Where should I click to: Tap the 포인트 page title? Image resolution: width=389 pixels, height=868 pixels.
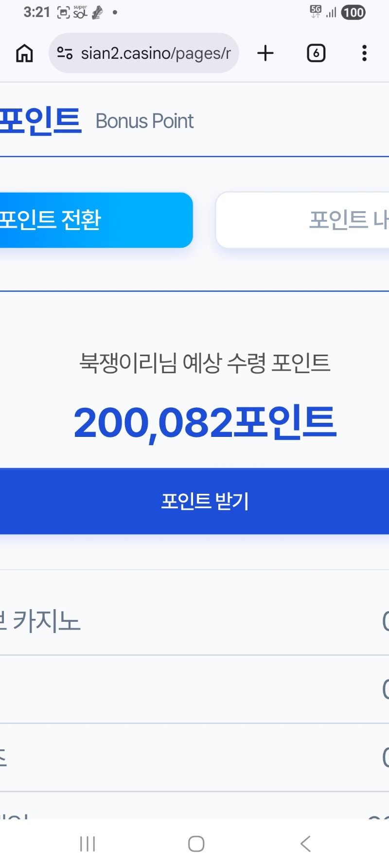[x=41, y=121]
